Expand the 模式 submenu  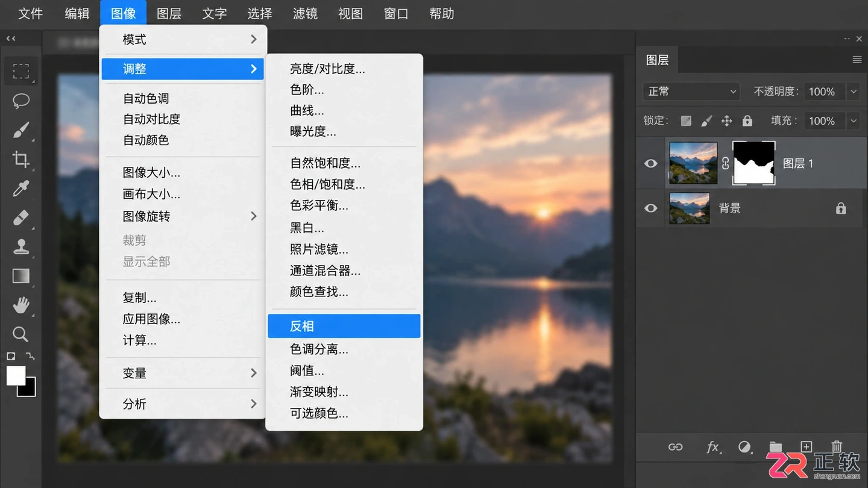pos(183,40)
